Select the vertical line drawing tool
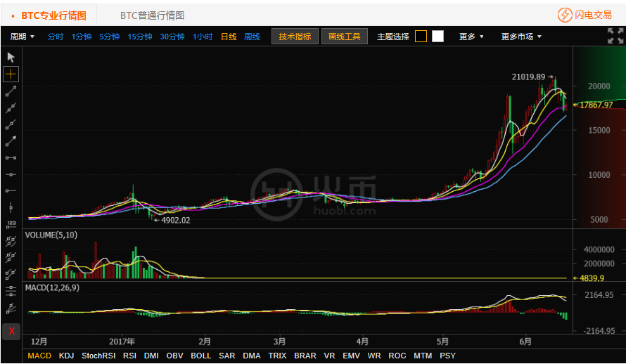The image size is (626, 364). pos(11,207)
